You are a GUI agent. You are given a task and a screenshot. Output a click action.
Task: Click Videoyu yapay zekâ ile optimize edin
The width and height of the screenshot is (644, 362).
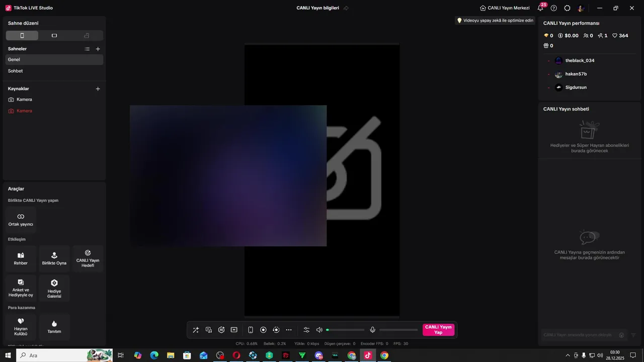point(495,21)
